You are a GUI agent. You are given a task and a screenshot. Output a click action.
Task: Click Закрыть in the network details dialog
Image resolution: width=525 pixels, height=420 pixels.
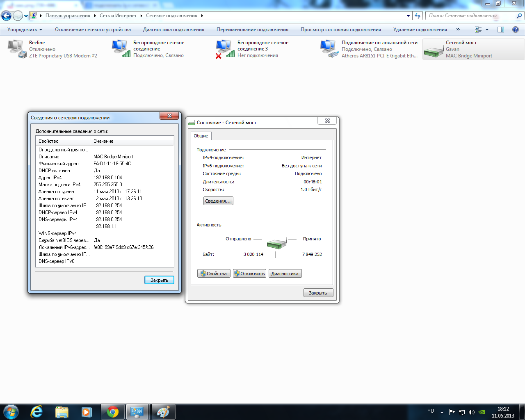coord(160,280)
